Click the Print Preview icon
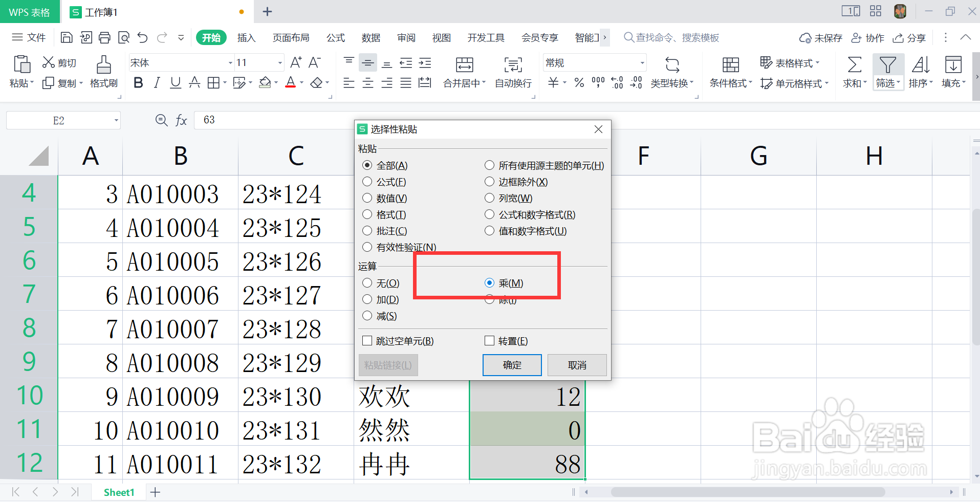 click(123, 37)
